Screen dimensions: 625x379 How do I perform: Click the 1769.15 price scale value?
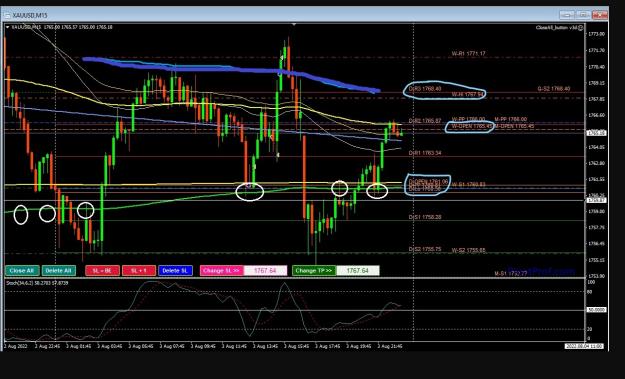point(596,83)
